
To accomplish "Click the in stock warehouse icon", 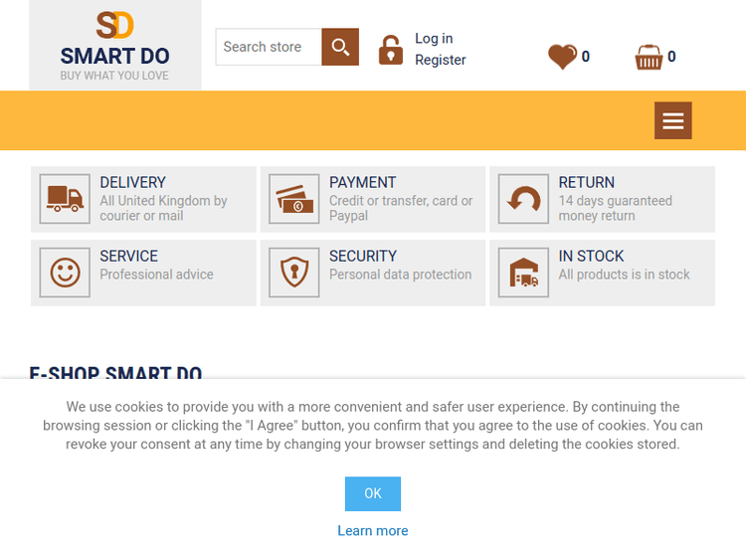I will (x=523, y=273).
